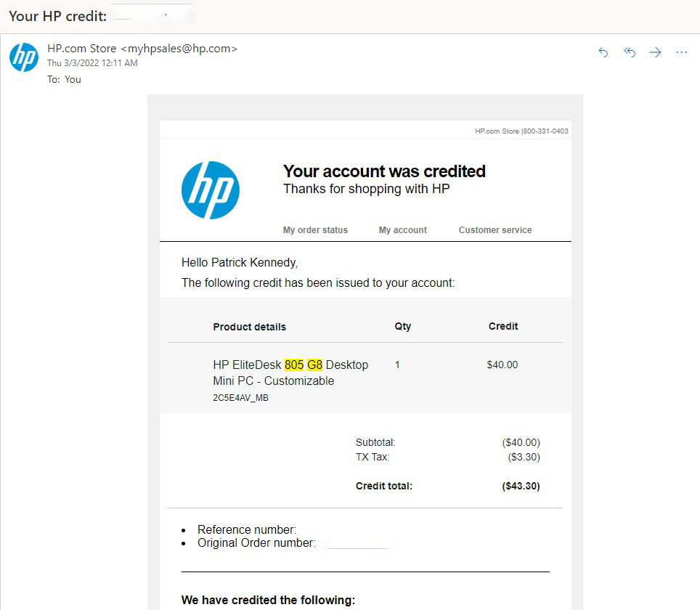The height and width of the screenshot is (610, 700).
Task: Click the 'To: You' recipient line
Action: [x=64, y=79]
